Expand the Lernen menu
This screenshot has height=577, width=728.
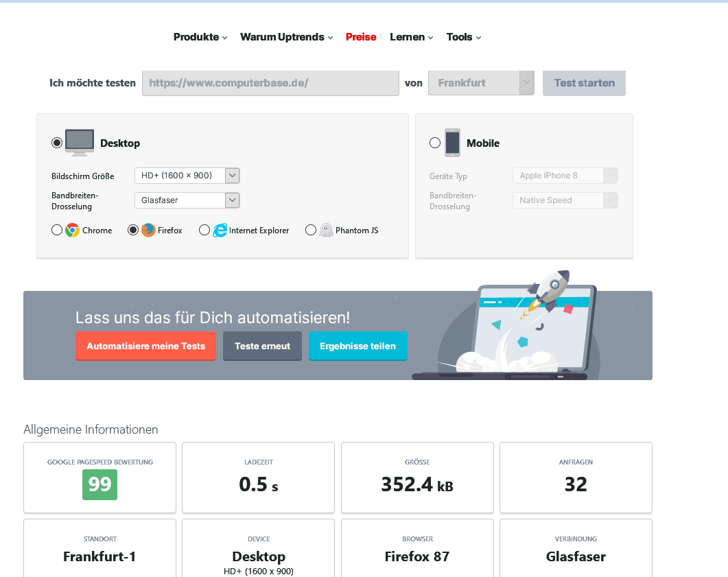click(412, 37)
